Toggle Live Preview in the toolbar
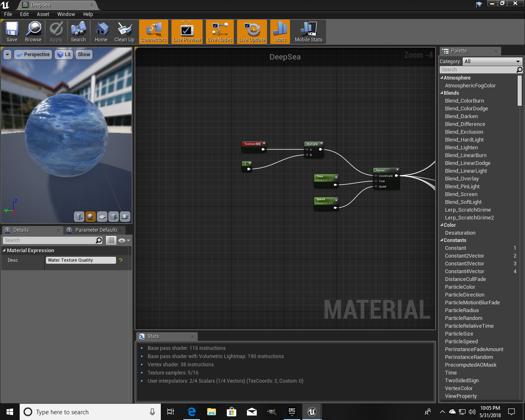The image size is (525, 420). tap(187, 32)
